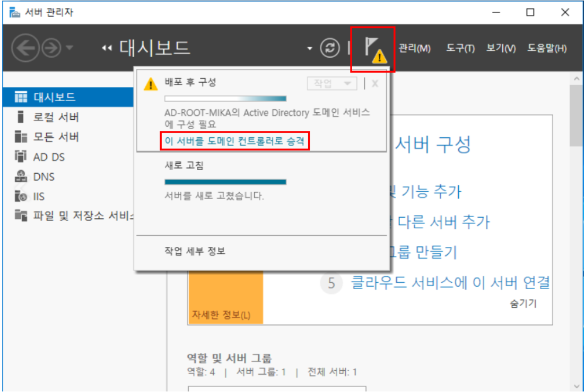Click the 역할: 4 summary text
The height and width of the screenshot is (392, 585).
(200, 372)
